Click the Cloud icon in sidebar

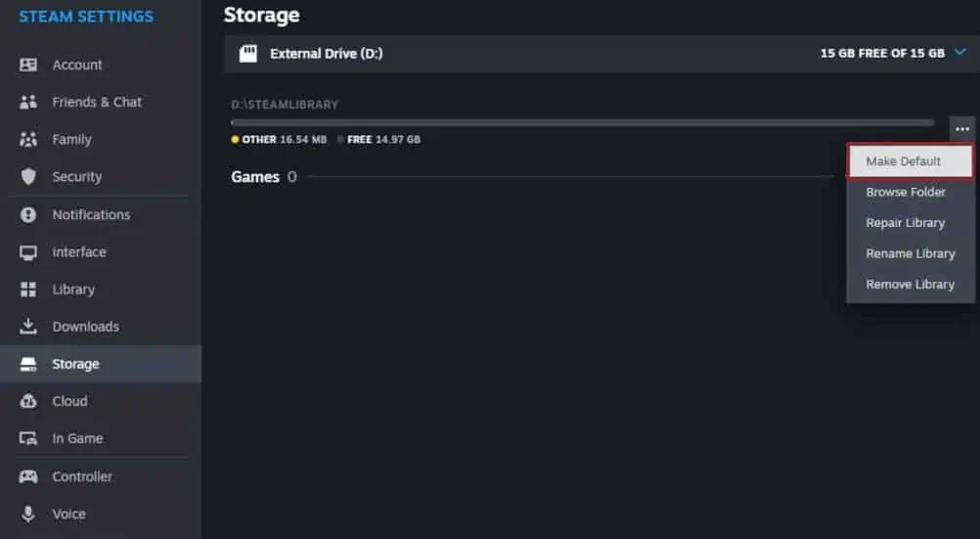coord(28,401)
